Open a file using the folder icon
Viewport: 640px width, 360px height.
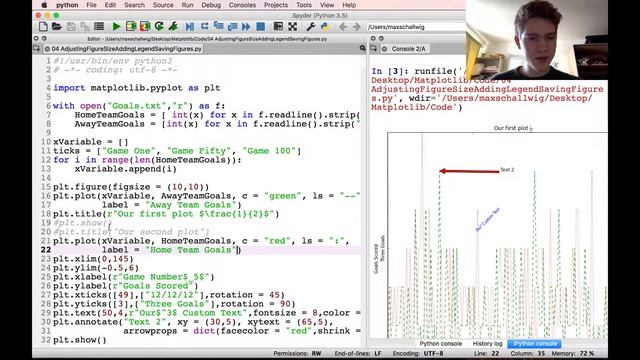pyautogui.click(x=57, y=27)
